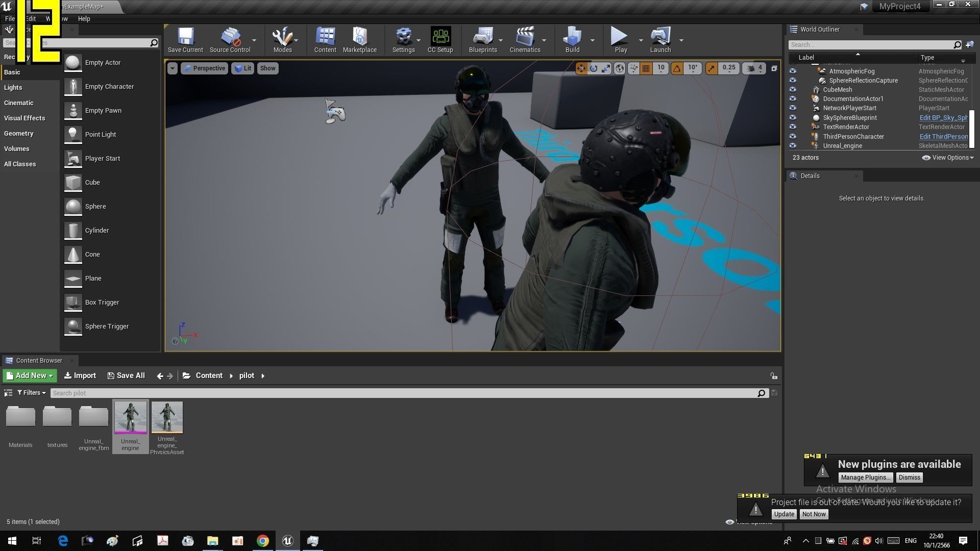The image size is (980, 551).
Task: Click the CC Setup toolbar icon
Action: coord(440,40)
